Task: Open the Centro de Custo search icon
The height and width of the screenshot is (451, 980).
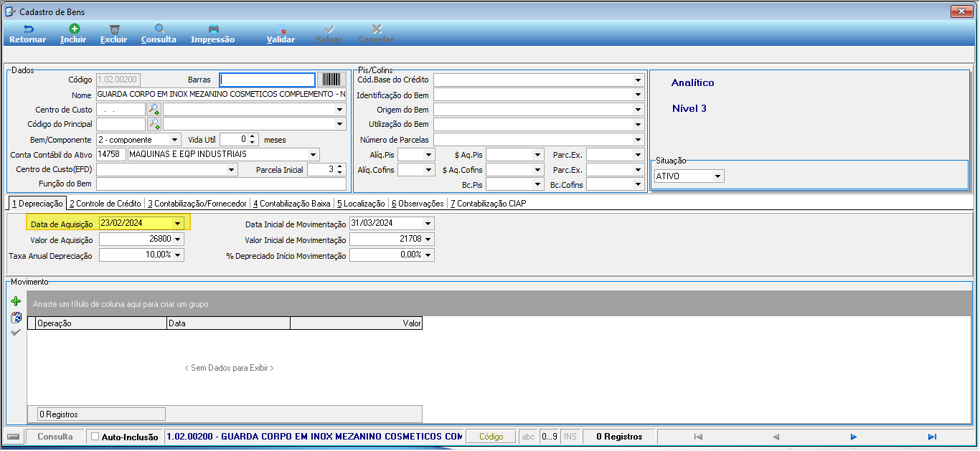Action: pyautogui.click(x=154, y=110)
